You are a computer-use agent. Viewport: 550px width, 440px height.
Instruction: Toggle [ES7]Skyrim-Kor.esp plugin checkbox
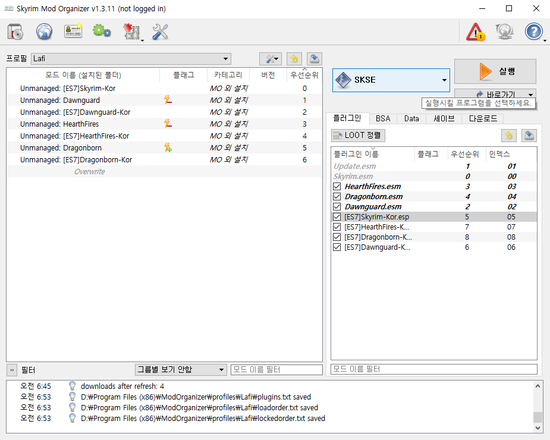click(x=337, y=217)
